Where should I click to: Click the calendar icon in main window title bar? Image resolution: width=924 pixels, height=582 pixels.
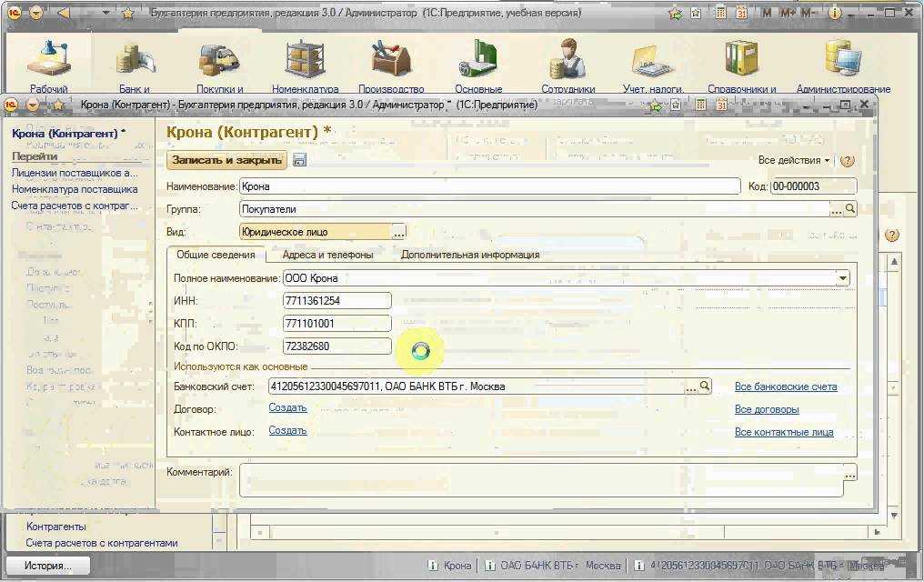(741, 13)
